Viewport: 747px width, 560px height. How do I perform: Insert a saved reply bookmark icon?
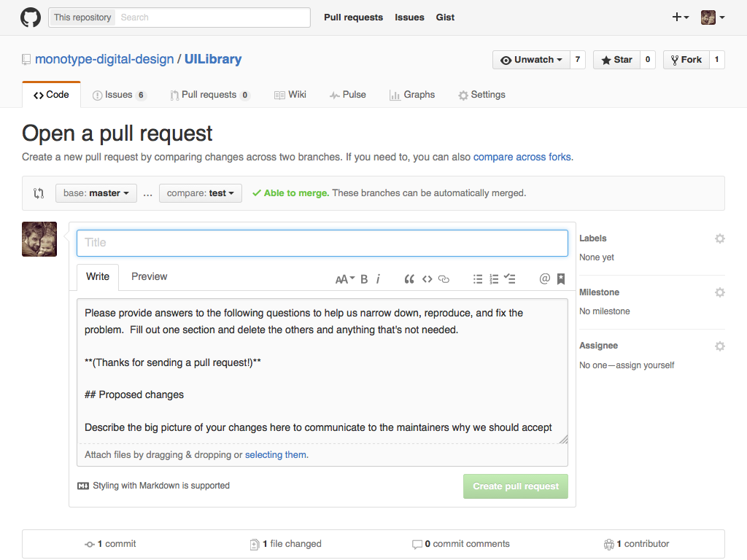(561, 279)
